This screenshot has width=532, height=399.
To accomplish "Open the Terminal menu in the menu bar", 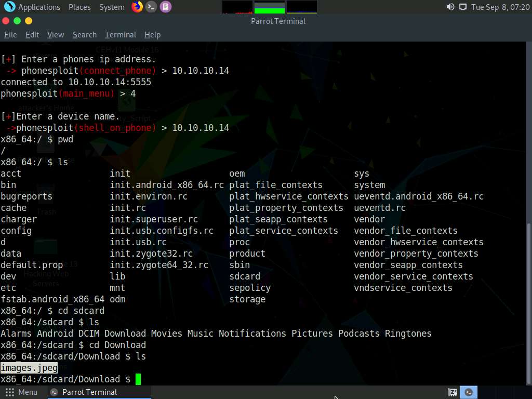I will click(120, 35).
